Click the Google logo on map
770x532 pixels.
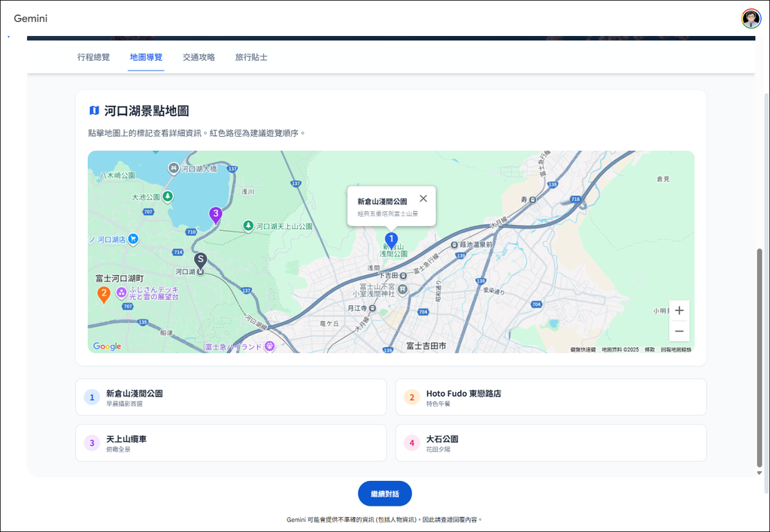107,346
